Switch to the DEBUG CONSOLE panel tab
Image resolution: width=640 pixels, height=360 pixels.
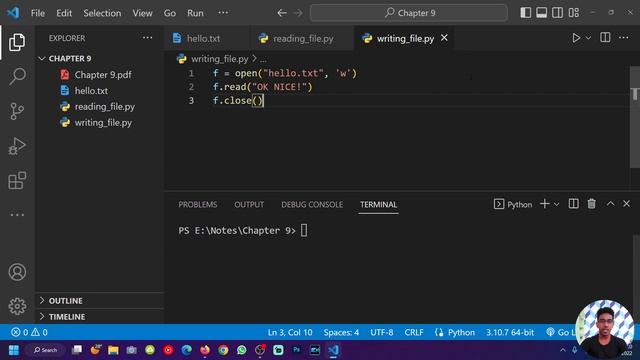click(x=312, y=204)
